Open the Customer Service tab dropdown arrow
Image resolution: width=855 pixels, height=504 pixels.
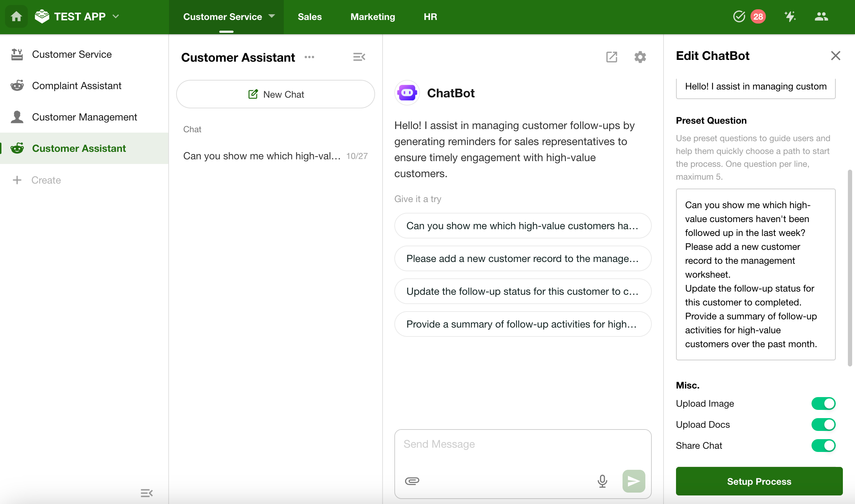pos(272,16)
